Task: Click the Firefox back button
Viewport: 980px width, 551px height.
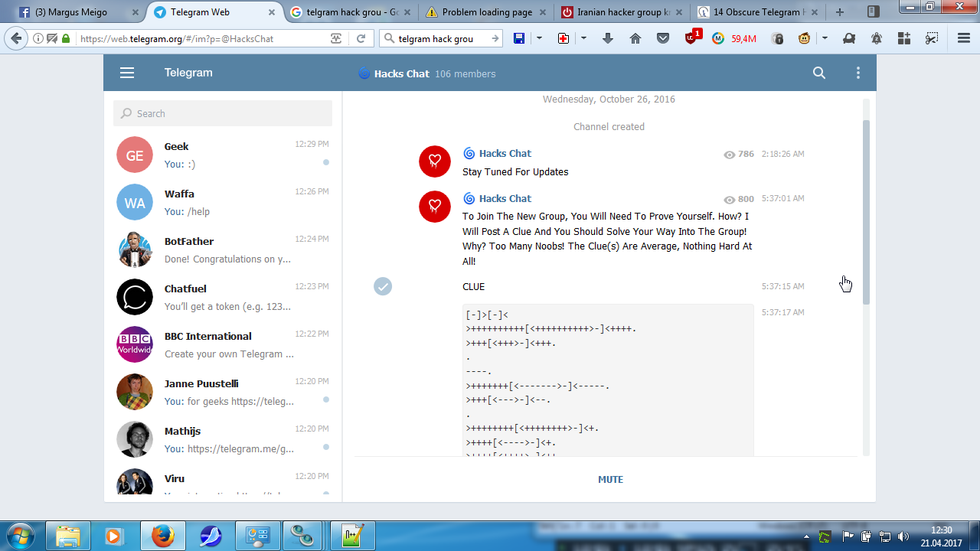Action: (x=18, y=38)
